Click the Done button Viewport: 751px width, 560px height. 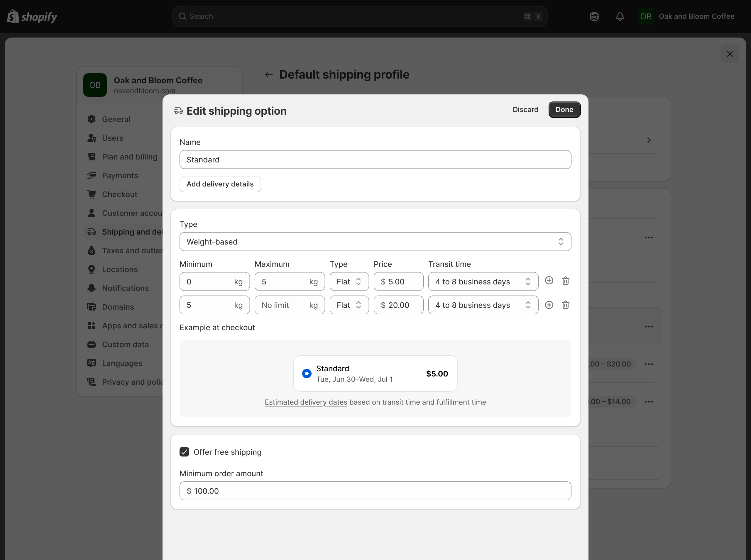[x=564, y=109]
